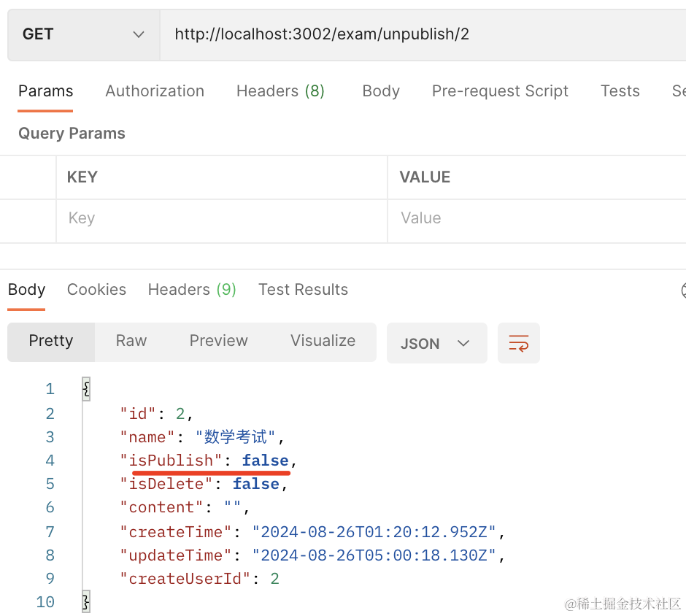Select the Visualize response view
This screenshot has height=616, width=686.
point(323,341)
